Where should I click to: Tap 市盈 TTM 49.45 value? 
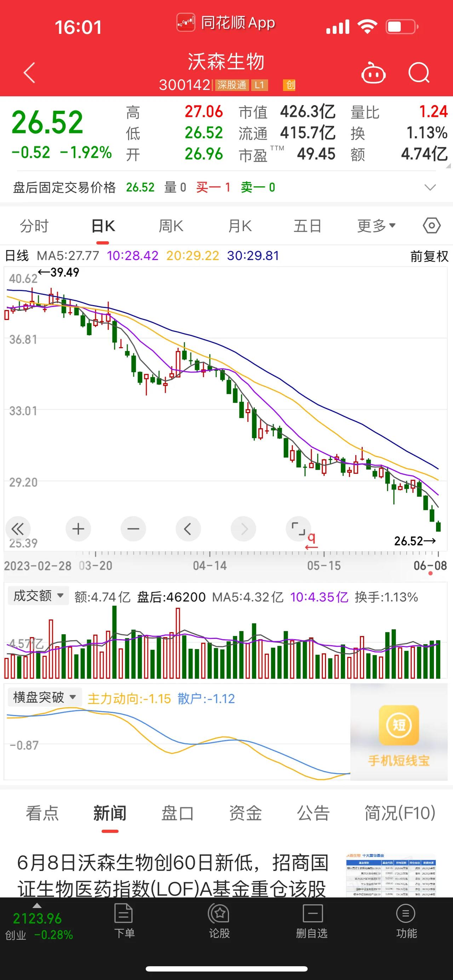316,154
